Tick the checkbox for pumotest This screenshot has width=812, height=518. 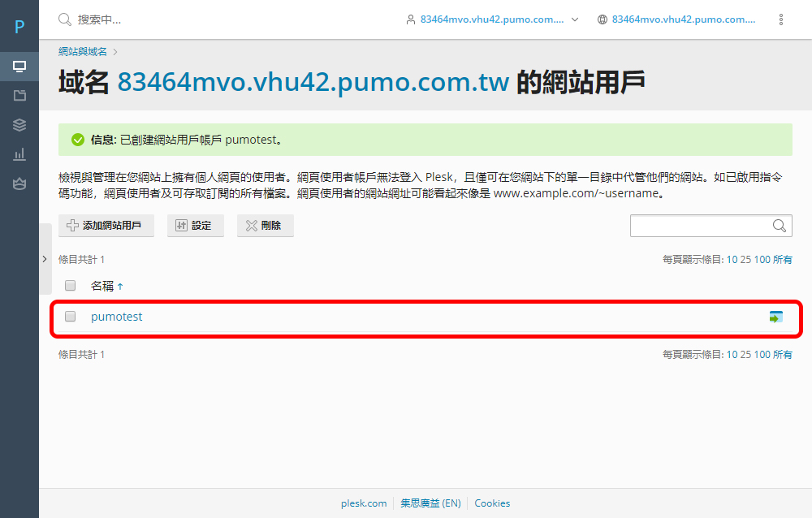(x=71, y=317)
